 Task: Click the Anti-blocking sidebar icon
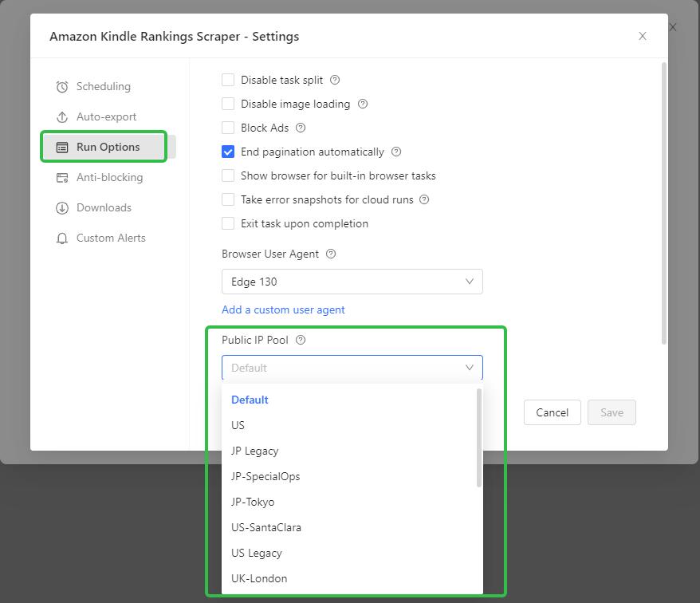pos(62,178)
